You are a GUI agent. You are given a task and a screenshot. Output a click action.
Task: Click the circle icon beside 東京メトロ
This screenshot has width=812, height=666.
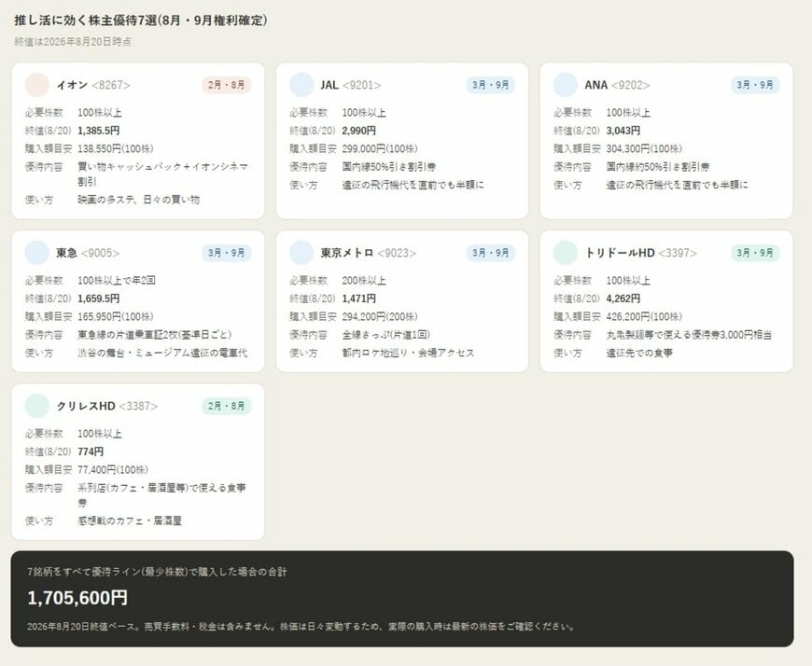301,253
